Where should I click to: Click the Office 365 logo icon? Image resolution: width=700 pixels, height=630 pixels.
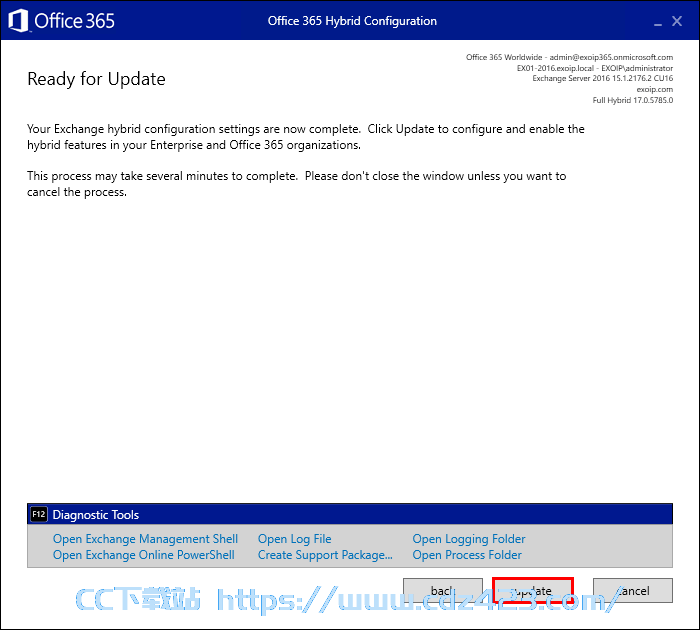[x=18, y=21]
